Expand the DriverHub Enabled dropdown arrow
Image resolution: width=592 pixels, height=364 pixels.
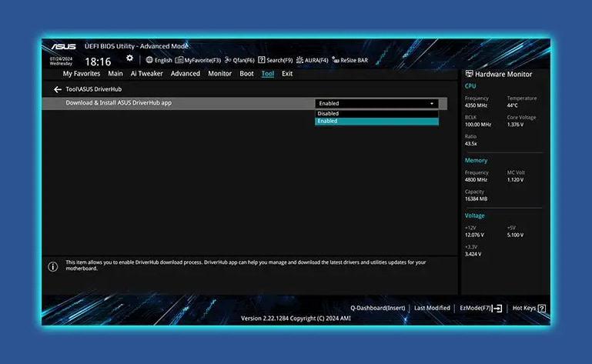[432, 103]
